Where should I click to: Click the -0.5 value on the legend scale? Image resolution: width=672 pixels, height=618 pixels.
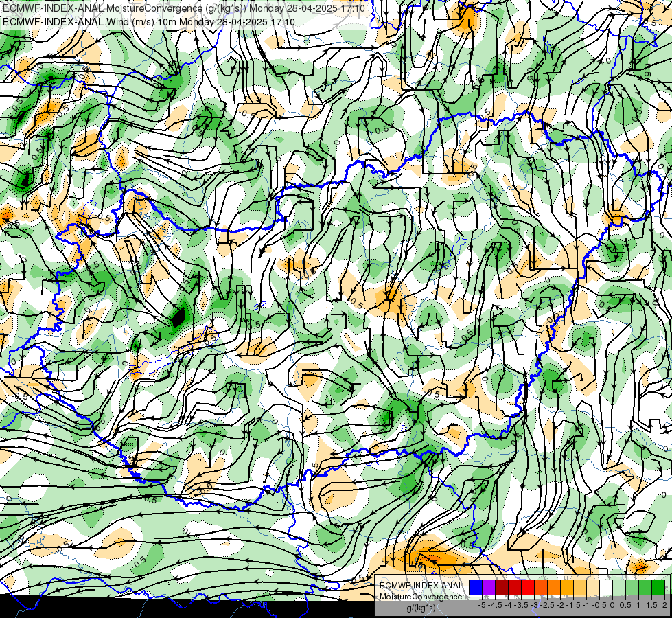click(599, 605)
